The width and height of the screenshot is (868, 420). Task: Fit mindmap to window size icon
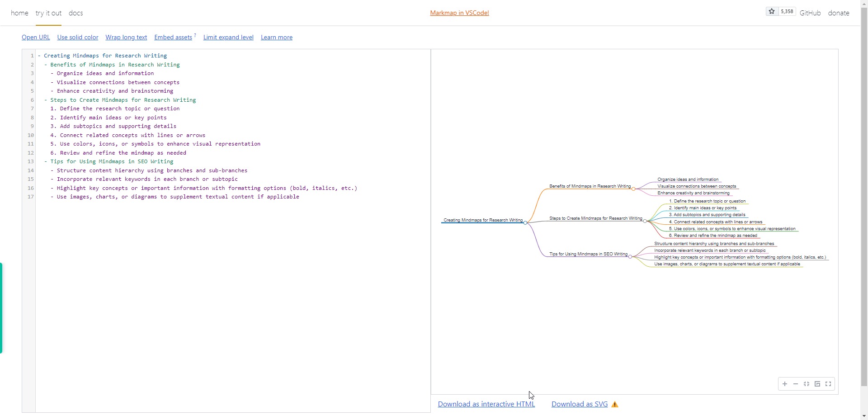click(807, 384)
